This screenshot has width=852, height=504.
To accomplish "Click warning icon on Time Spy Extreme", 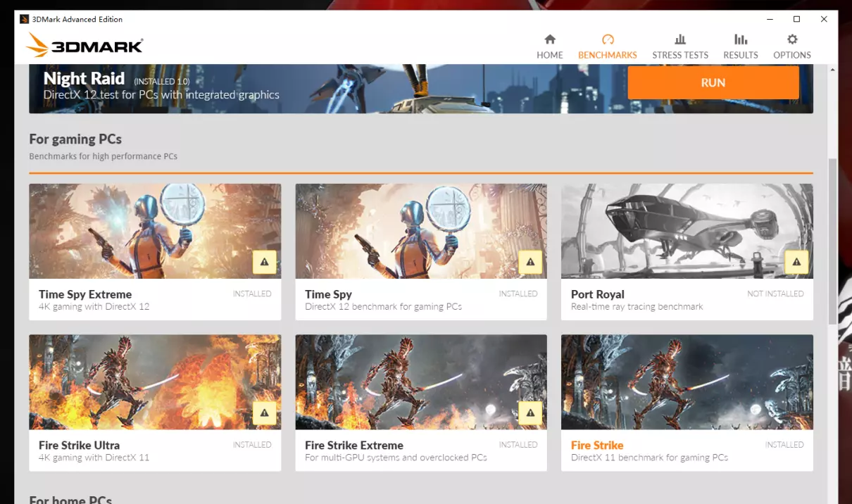I will point(264,262).
